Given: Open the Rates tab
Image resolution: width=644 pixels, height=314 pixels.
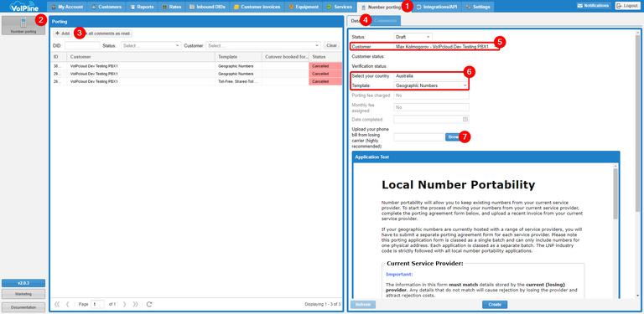Looking at the screenshot, I should click(172, 7).
